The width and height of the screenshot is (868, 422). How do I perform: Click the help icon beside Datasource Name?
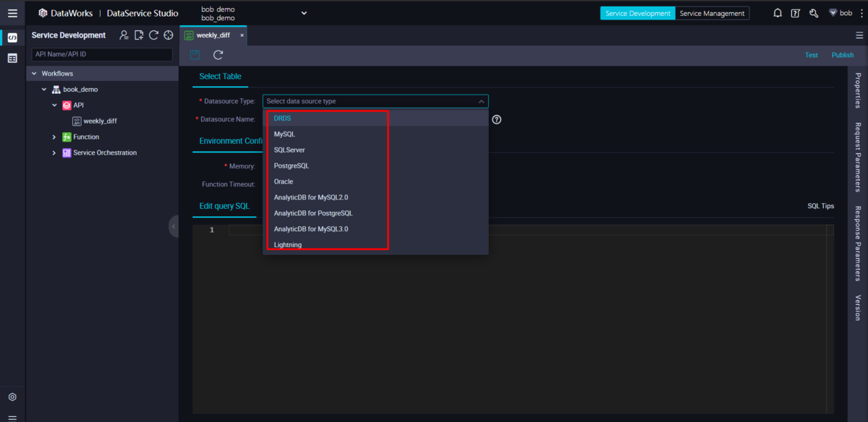click(x=496, y=119)
